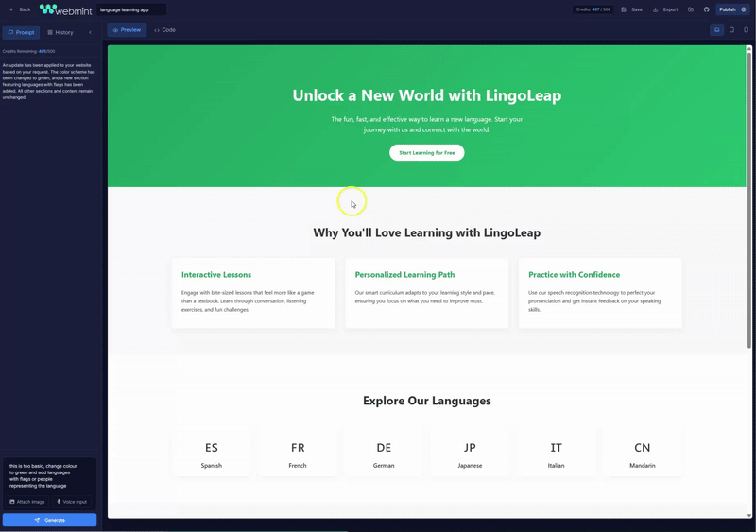The height and width of the screenshot is (532, 756).
Task: Open the folder icon next to Export
Action: [x=691, y=9]
